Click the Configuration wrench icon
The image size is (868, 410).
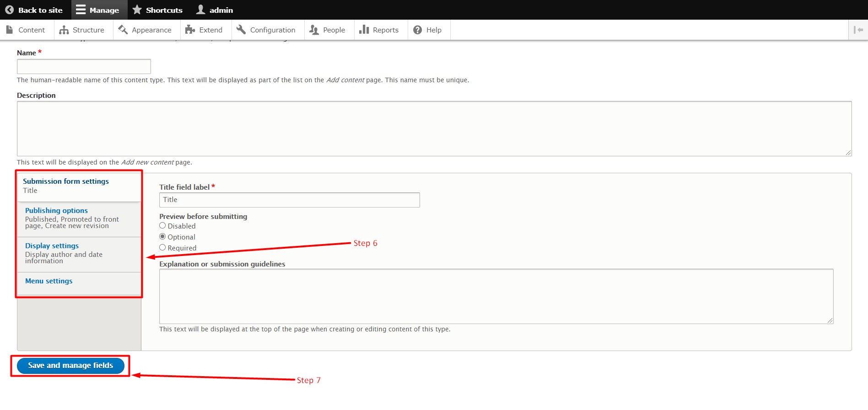tap(241, 30)
